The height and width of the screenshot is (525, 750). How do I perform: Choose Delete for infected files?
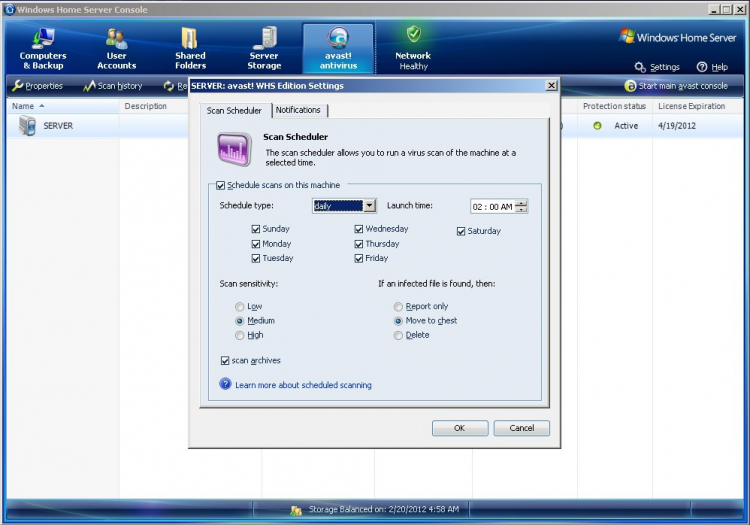point(398,336)
